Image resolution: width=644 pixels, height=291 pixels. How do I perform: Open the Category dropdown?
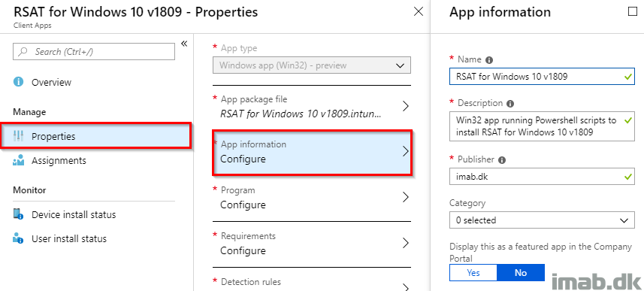(x=540, y=220)
